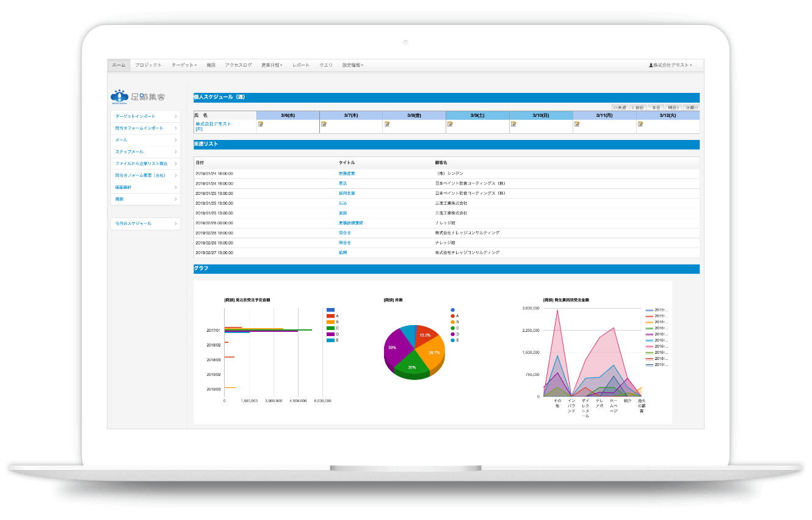The height and width of the screenshot is (520, 812).
Task: Click the 足跡集客 logo
Action: click(x=137, y=97)
